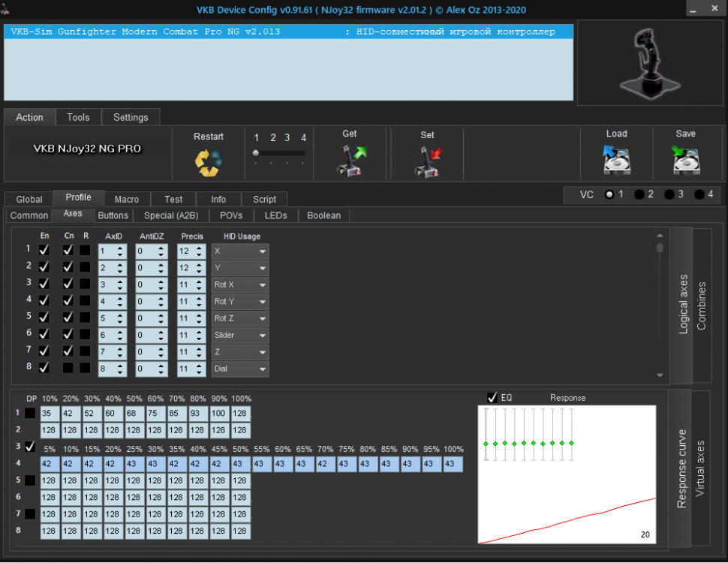Click the Restart device icon
Image resolution: width=728 pixels, height=563 pixels.
(209, 162)
